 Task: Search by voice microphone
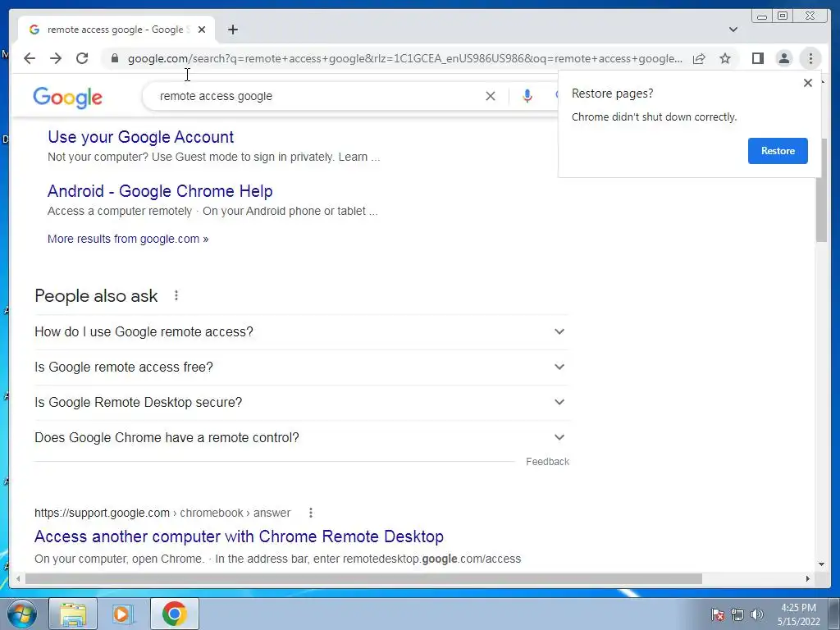click(527, 96)
